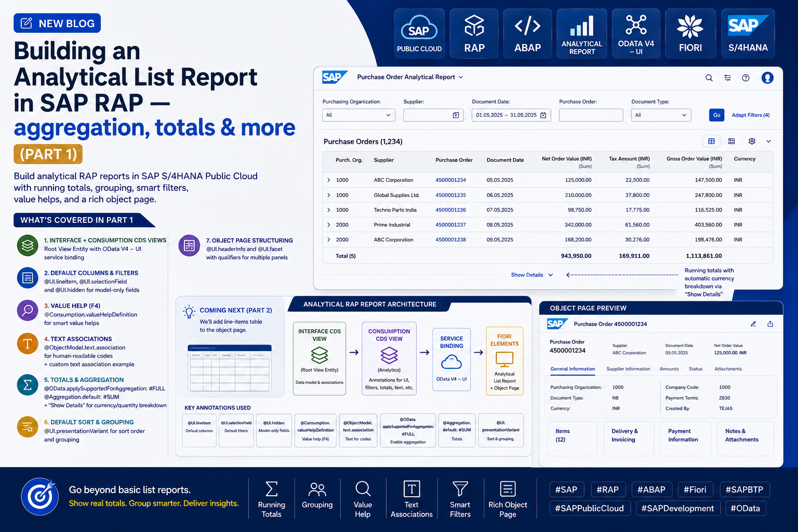Click the Value Help magnifier icon

(x=363, y=489)
